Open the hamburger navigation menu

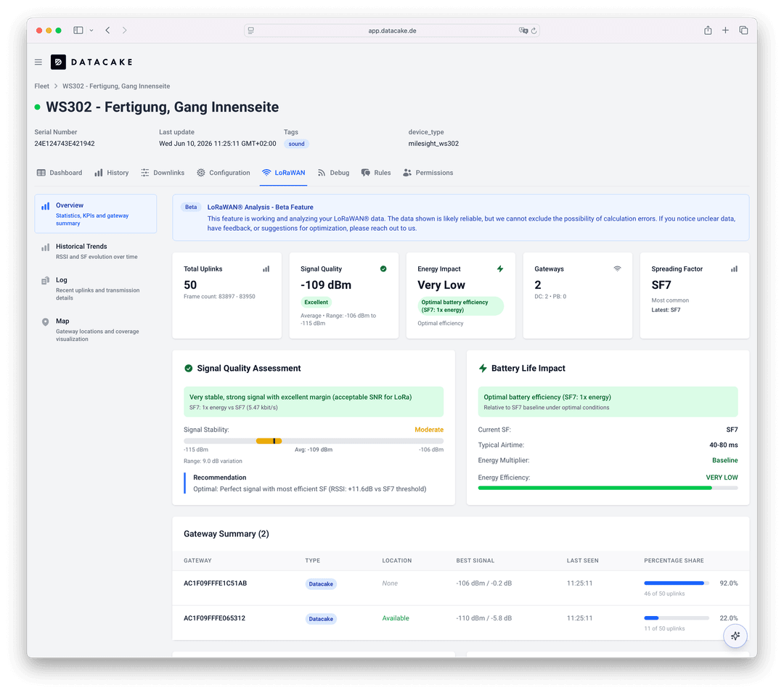pos(38,62)
